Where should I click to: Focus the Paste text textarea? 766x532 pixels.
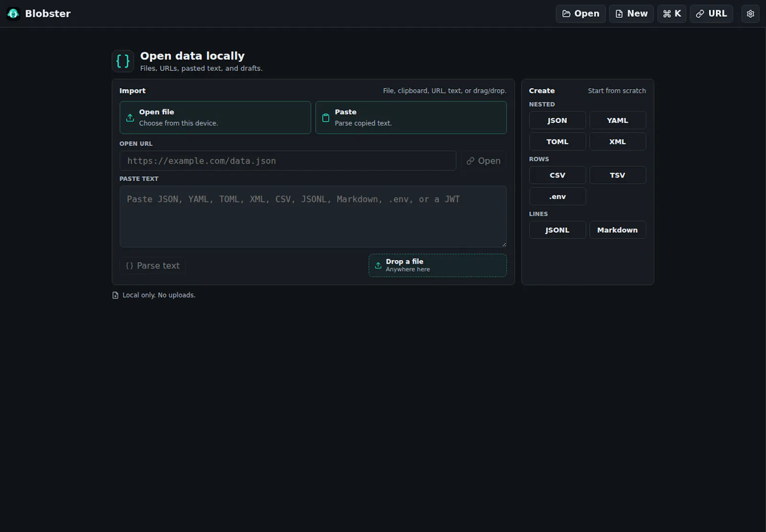coord(313,216)
